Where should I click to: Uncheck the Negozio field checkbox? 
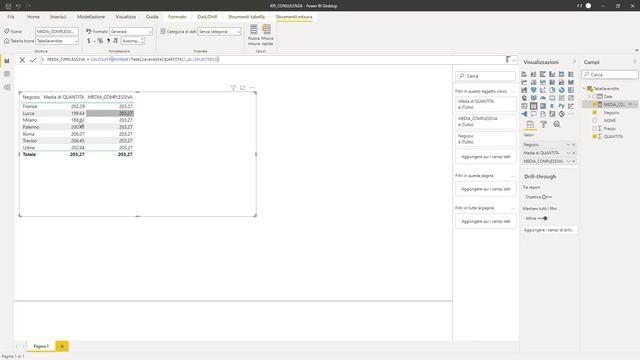tap(594, 113)
